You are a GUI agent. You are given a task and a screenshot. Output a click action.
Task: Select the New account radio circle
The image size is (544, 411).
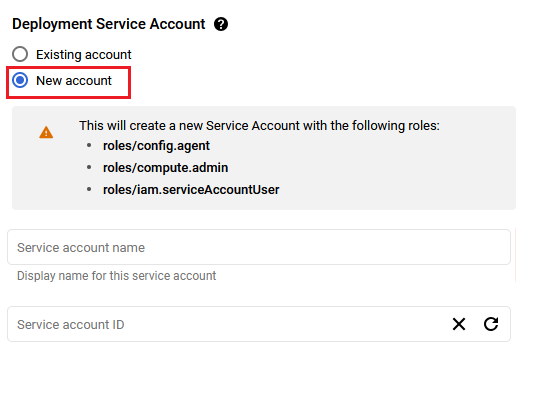click(x=20, y=80)
